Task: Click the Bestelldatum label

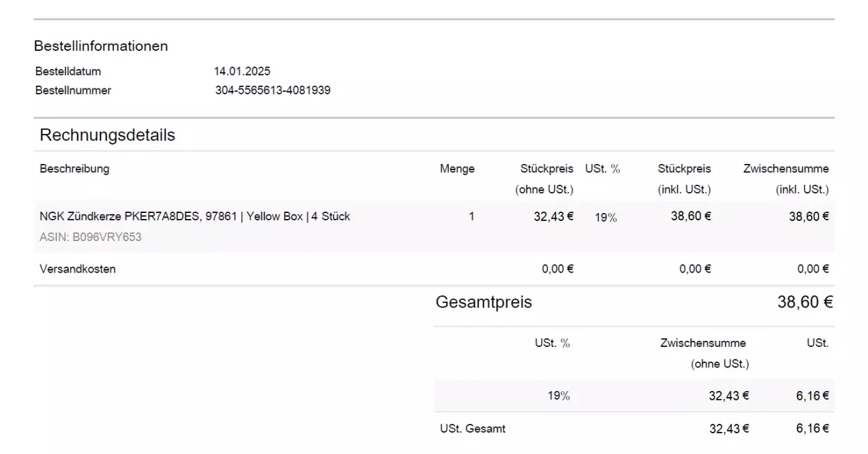Action: tap(68, 72)
